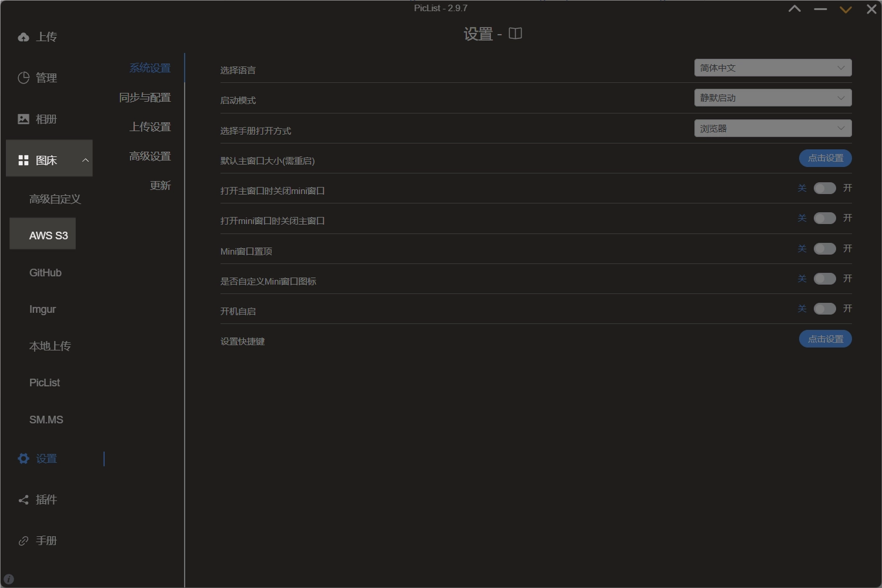Select AWS S3 picture bed
The image size is (882, 588).
pyautogui.click(x=48, y=235)
